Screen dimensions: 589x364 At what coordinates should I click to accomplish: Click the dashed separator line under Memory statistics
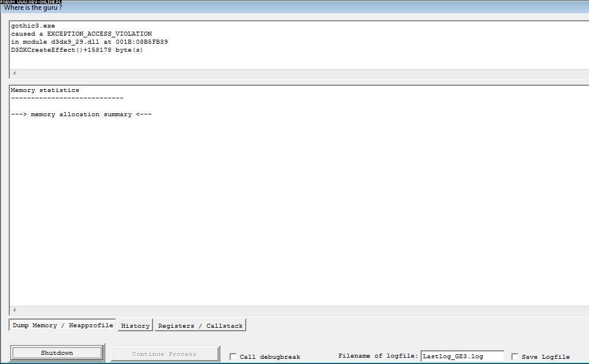[67, 98]
